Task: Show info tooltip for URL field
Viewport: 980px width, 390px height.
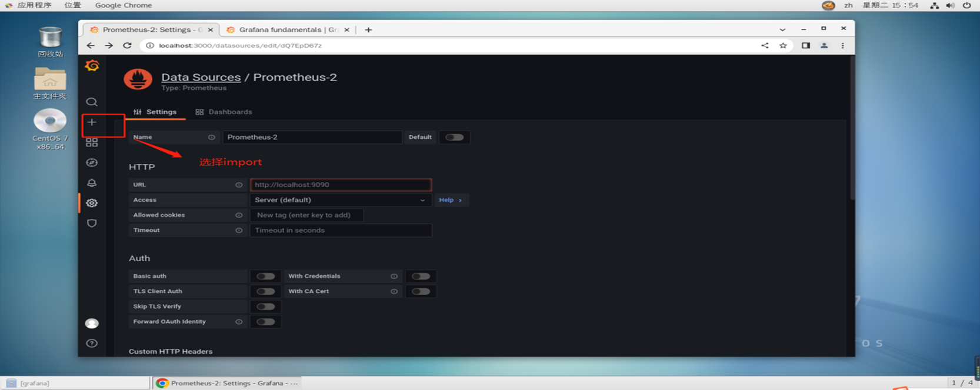Action: [x=239, y=185]
